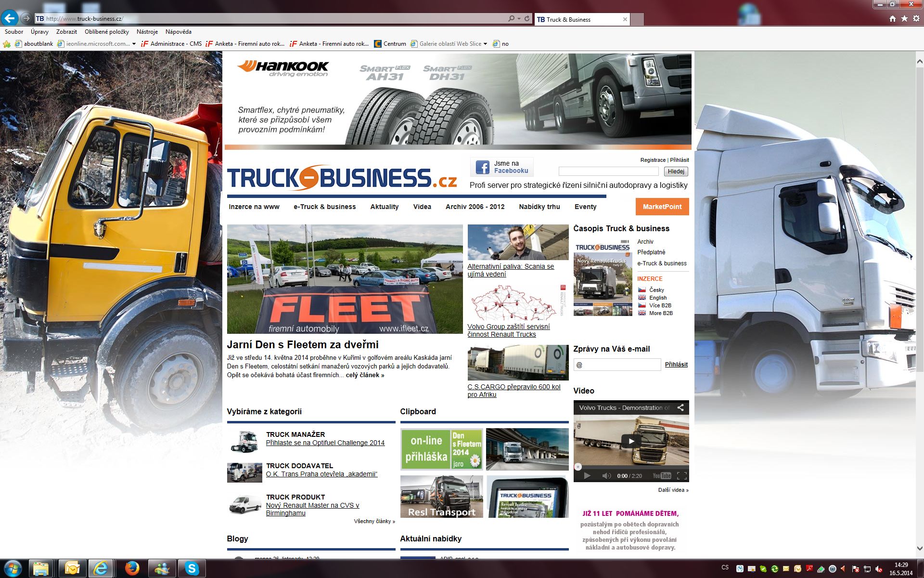Open the Videa navigation item
Screen dimensions: 924x578
click(422, 207)
